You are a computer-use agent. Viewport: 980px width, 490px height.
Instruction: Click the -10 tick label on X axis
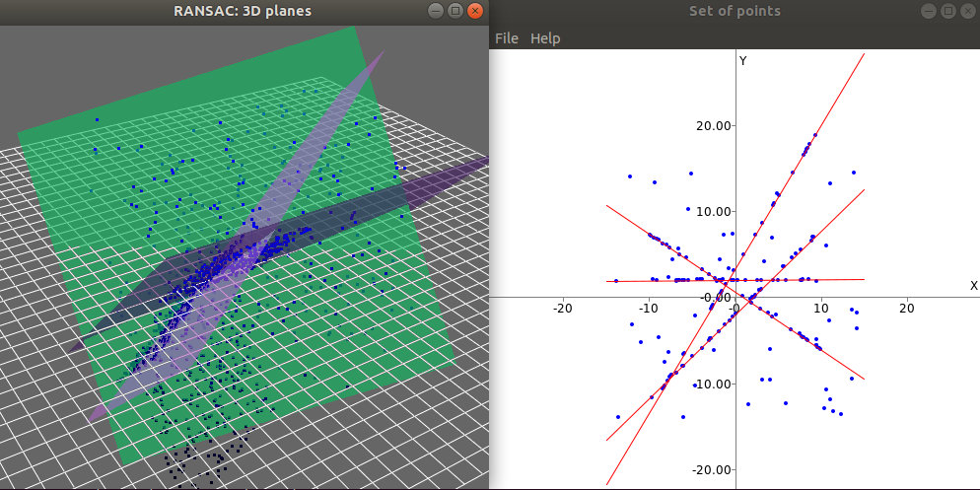coord(649,308)
